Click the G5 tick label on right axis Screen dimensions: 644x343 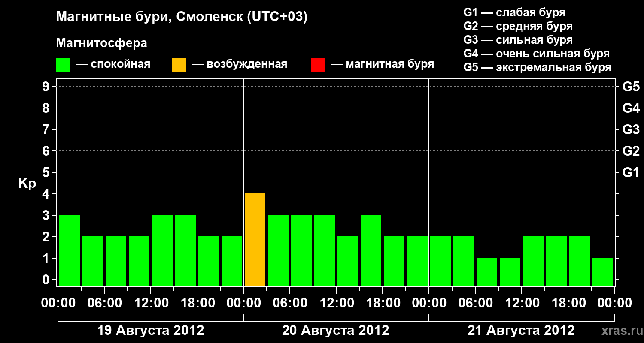(x=631, y=87)
